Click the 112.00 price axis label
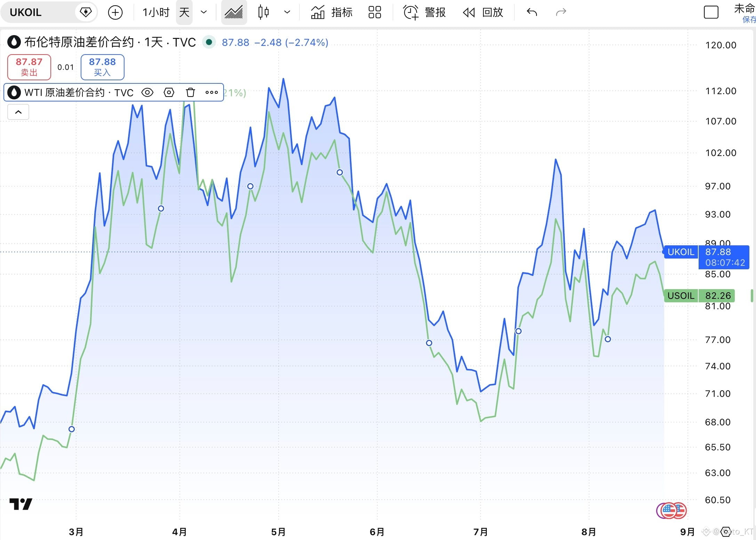Viewport: 756px width, 540px height. [x=721, y=91]
